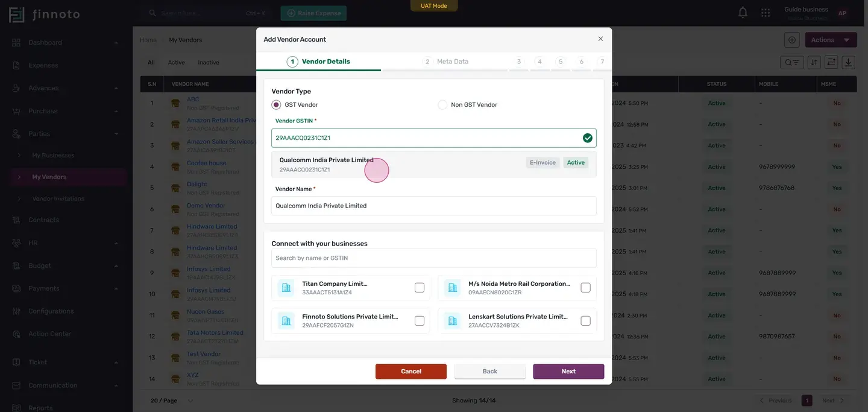Check the M/s Noida Metro Rail checkbox
The width and height of the screenshot is (868, 412).
[x=585, y=288]
